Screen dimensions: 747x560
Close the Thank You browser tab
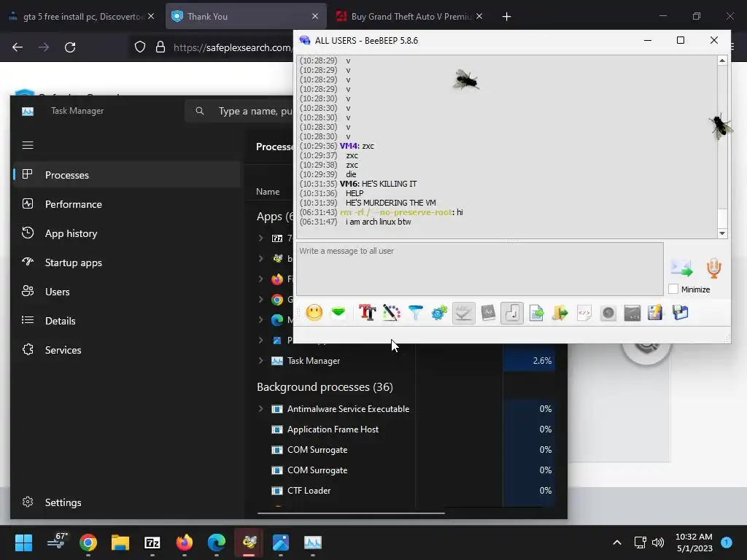coord(315,16)
